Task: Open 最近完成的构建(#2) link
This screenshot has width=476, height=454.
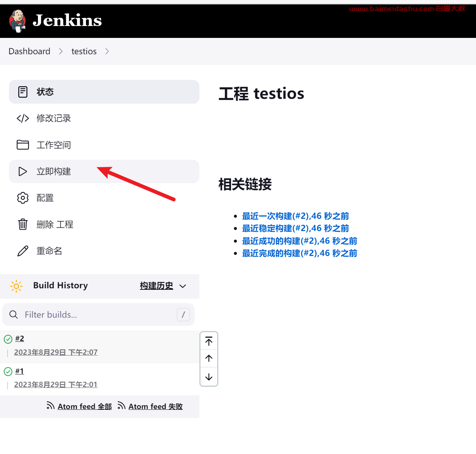Action: [x=300, y=253]
